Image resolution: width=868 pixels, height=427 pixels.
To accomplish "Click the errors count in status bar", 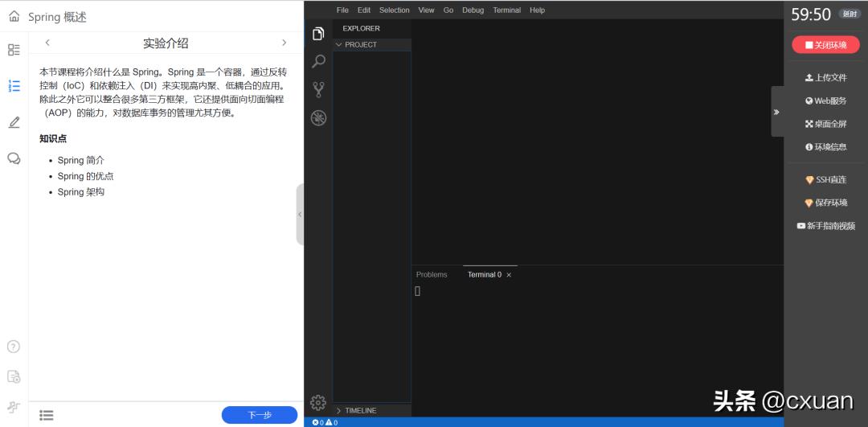I will pos(317,422).
